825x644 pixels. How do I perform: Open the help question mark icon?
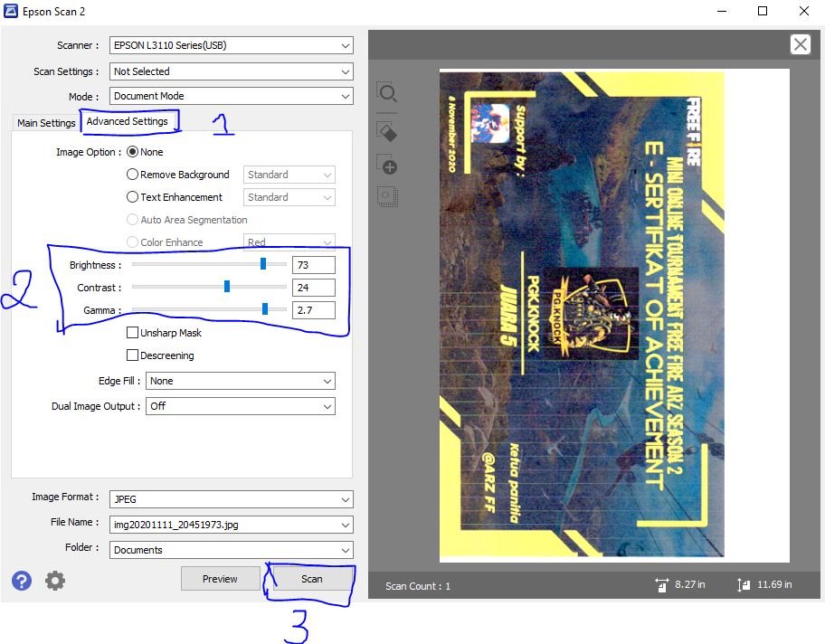[x=22, y=581]
